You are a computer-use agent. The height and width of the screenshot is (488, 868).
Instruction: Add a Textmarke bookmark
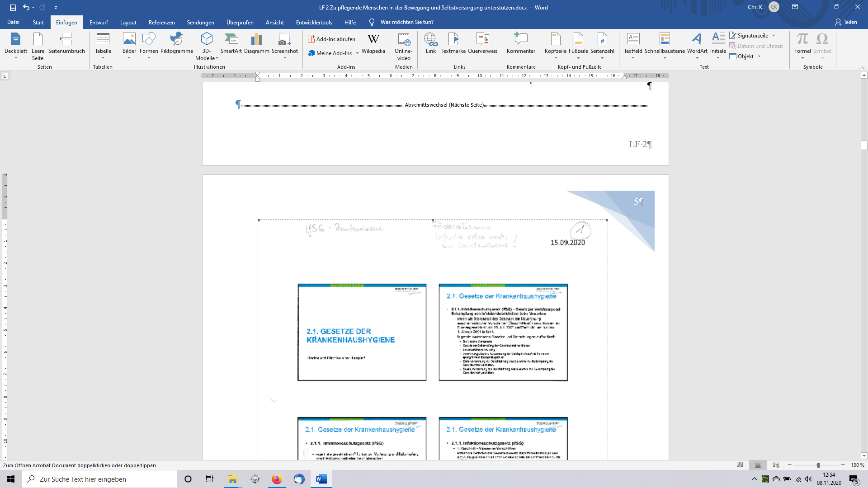(x=453, y=43)
